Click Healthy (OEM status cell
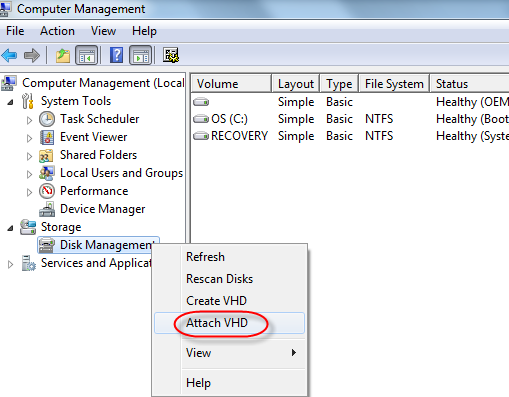 (x=472, y=102)
